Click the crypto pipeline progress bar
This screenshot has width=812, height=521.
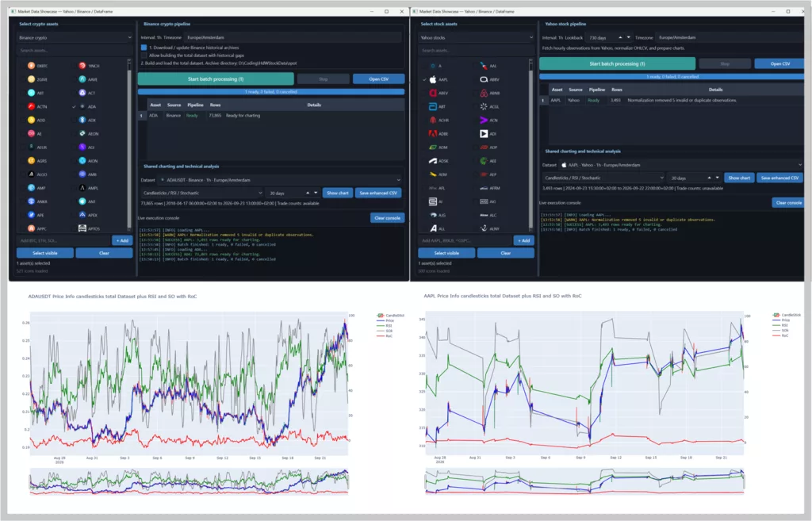(x=271, y=92)
